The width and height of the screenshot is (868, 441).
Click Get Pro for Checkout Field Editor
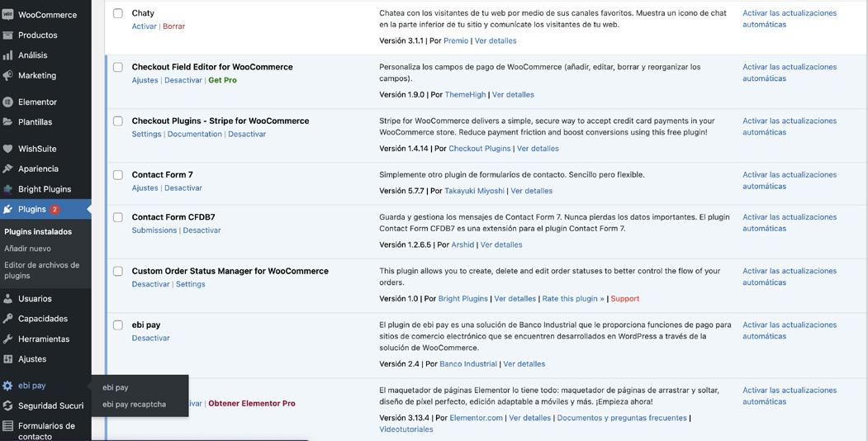point(222,80)
